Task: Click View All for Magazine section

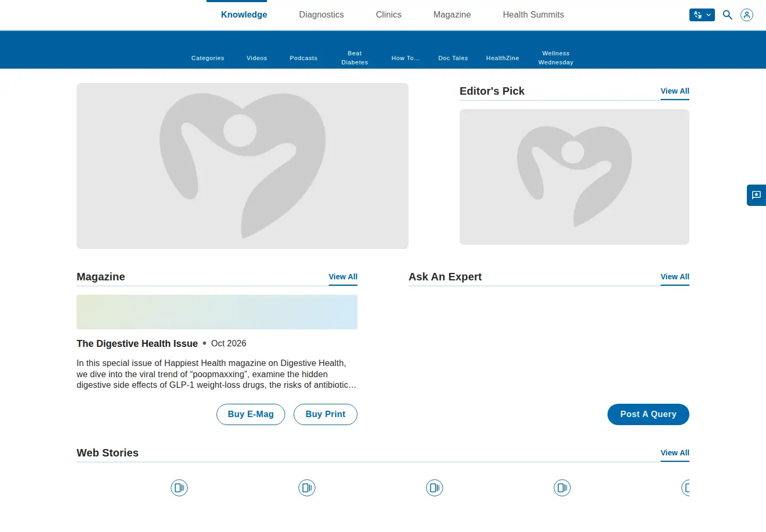Action: 343,277
